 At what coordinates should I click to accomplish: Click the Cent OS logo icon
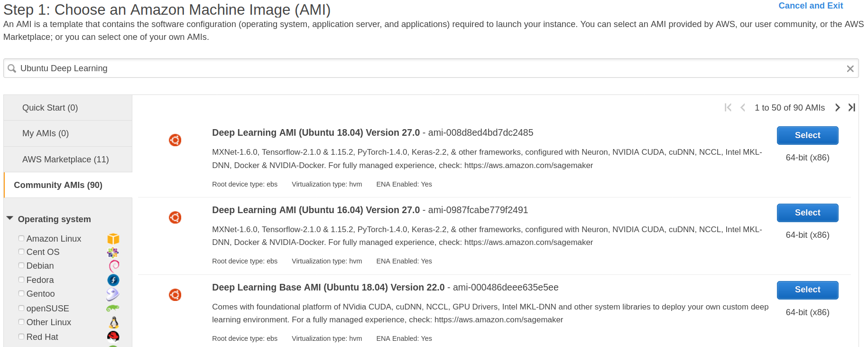click(x=113, y=252)
